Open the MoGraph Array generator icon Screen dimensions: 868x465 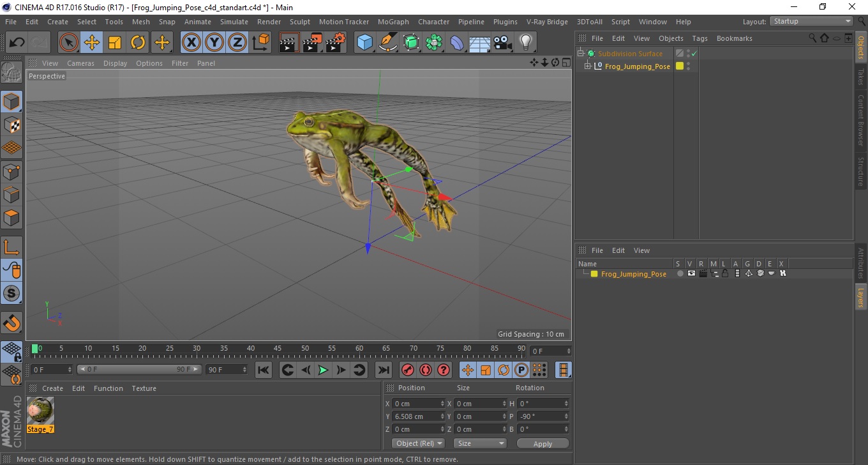pyautogui.click(x=434, y=43)
